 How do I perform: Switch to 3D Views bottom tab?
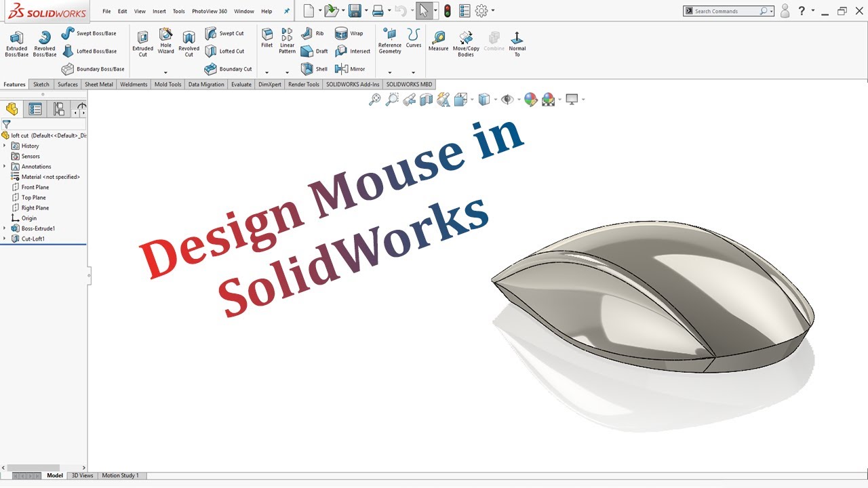tap(83, 476)
